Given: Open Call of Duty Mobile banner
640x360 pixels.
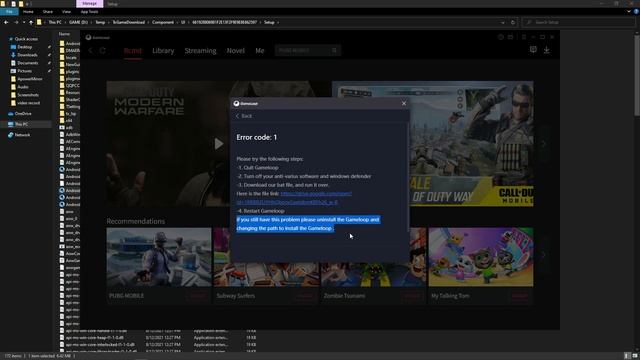Looking at the screenshot, I should coord(433,144).
